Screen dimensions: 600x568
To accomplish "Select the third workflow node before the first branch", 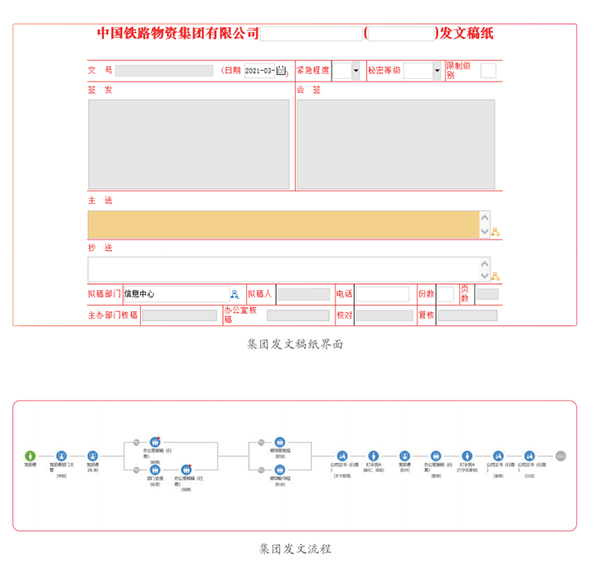I will [93, 456].
